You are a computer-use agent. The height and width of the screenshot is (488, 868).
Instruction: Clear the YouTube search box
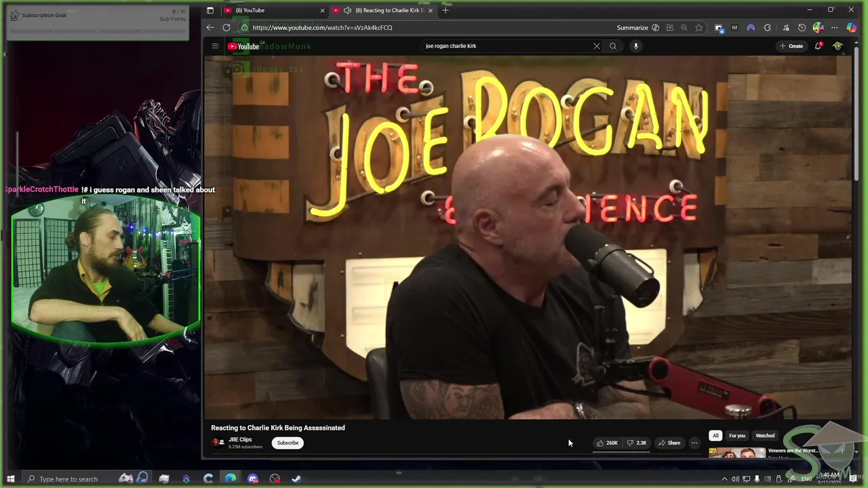(597, 46)
